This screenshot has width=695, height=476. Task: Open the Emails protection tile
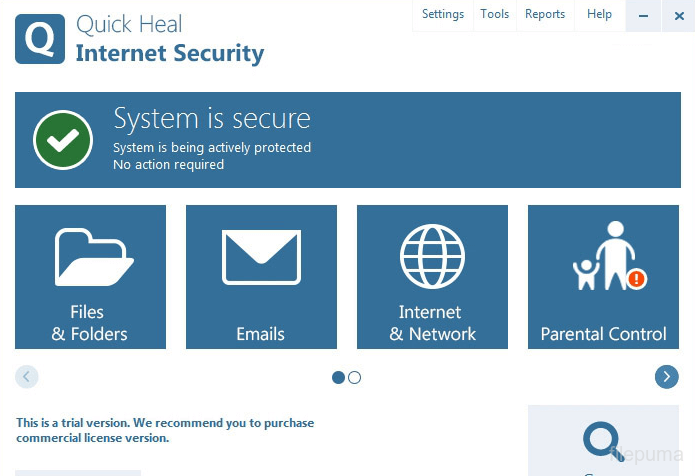point(261,277)
